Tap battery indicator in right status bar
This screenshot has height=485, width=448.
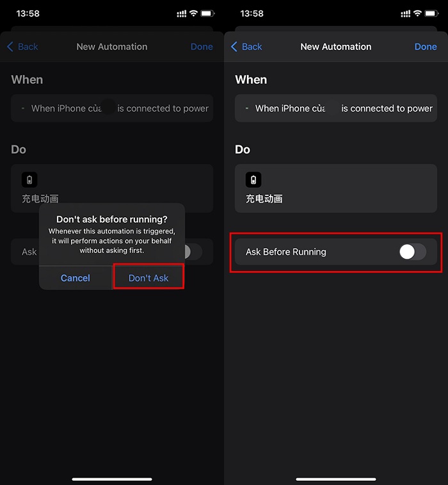pos(431,13)
